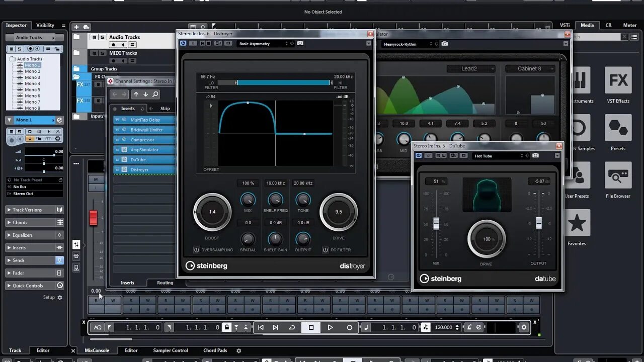The width and height of the screenshot is (644, 362).
Task: Toggle the Oversampling power button in Distroyer
Action: (x=197, y=250)
